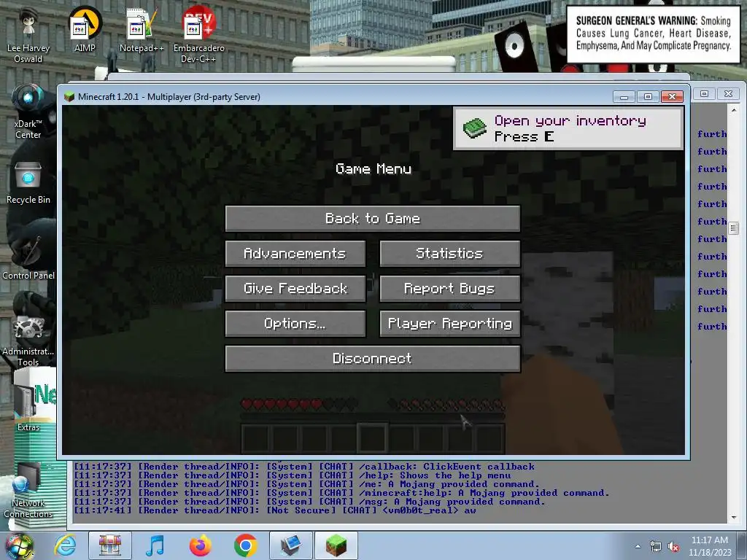
Task: Open Administrative Tools desktop icon
Action: click(x=28, y=339)
